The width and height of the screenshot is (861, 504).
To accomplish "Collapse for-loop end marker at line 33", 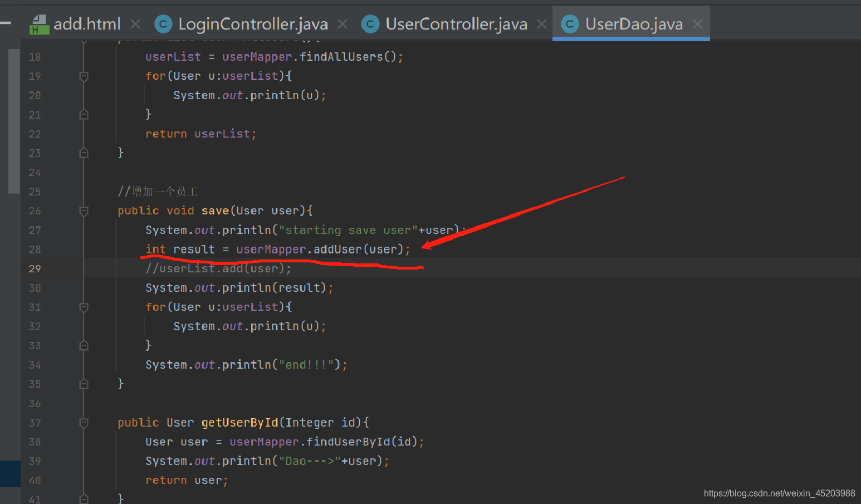I will (84, 346).
